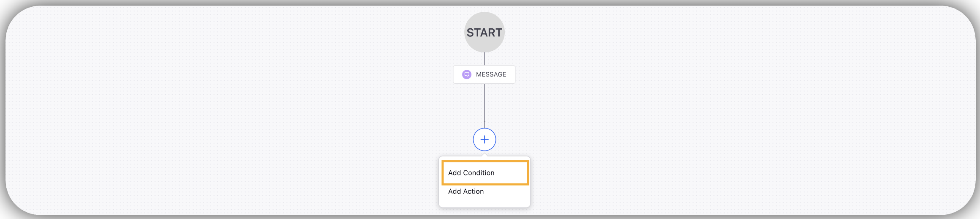Click the popup's pointer arrow under plus button
Image resolution: width=980 pixels, height=219 pixels.
click(x=485, y=154)
